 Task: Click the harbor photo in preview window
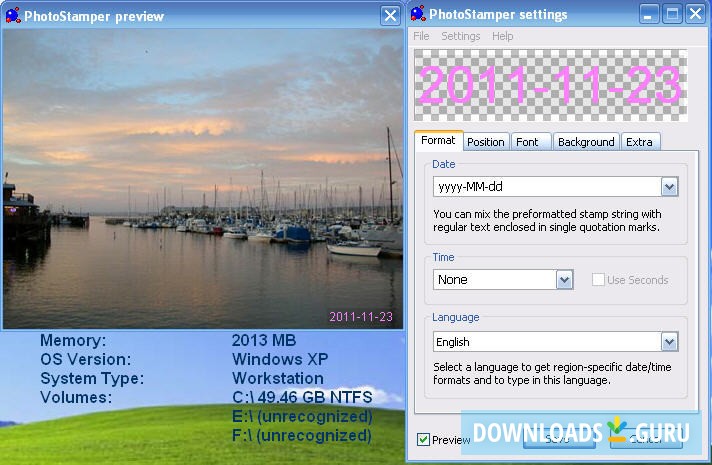click(x=203, y=179)
